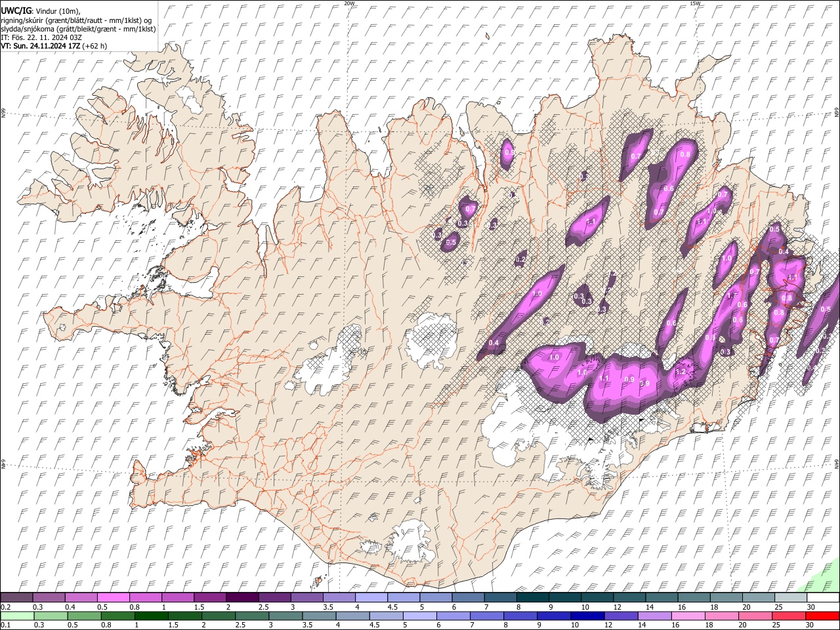Pick the pale lavender swatch labeled 4 in purple row

tap(370, 597)
